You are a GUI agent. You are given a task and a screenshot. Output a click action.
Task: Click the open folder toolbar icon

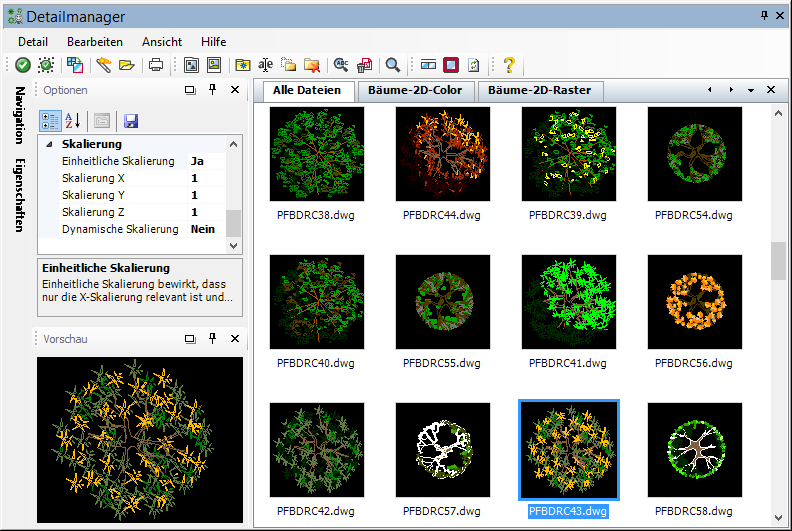tap(126, 65)
